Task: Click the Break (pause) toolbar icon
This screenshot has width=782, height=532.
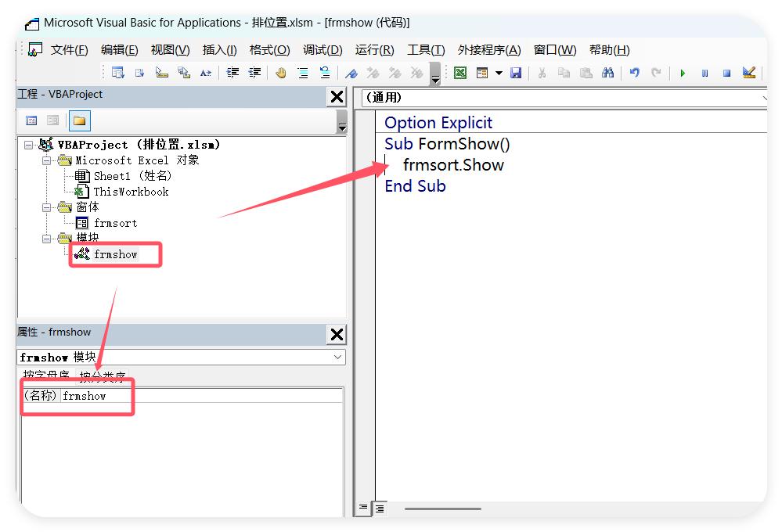Action: tap(705, 74)
